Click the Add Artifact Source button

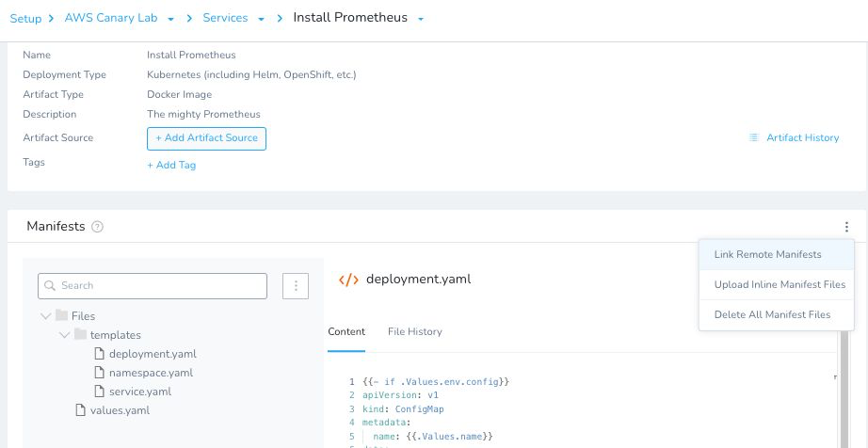[x=206, y=138]
